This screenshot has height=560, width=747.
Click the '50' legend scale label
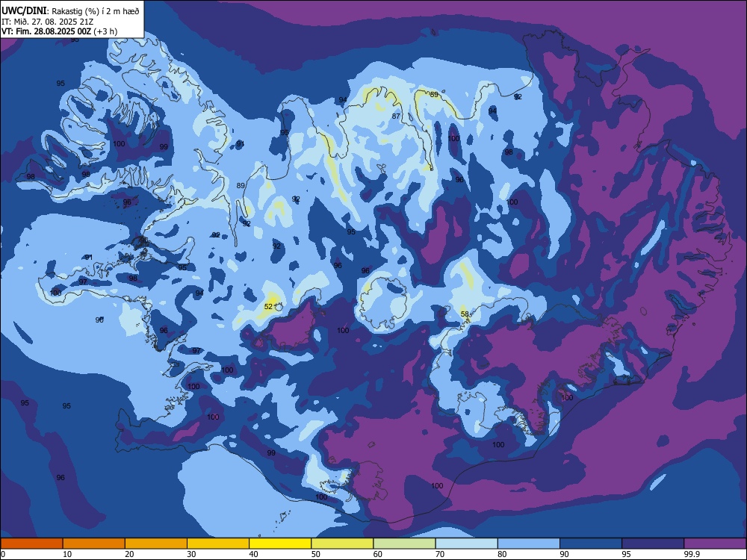pos(315,554)
